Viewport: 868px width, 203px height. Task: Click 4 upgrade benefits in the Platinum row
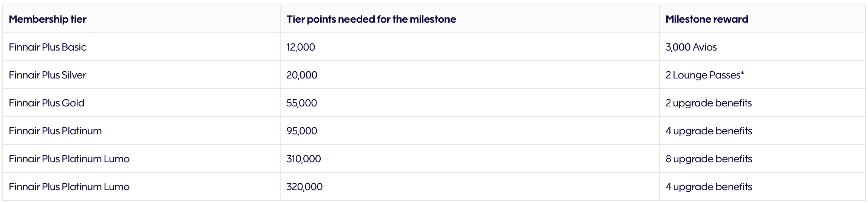pyautogui.click(x=709, y=131)
